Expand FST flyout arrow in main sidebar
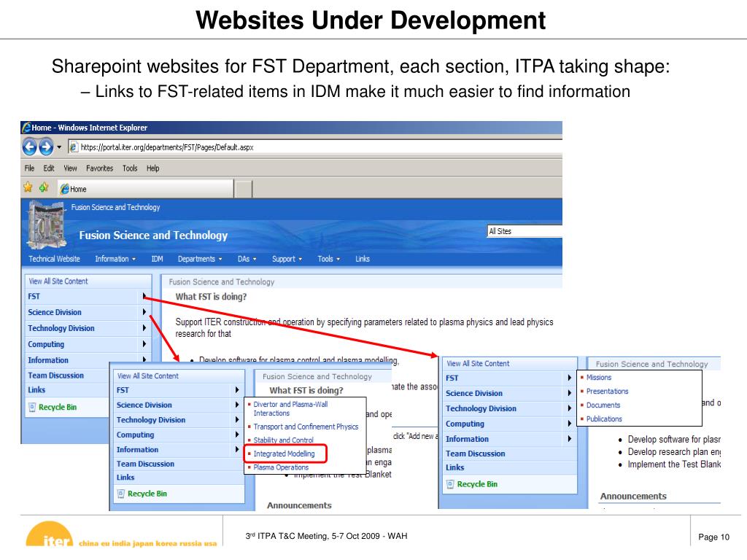Viewport: 747px width, 560px height. (x=144, y=296)
